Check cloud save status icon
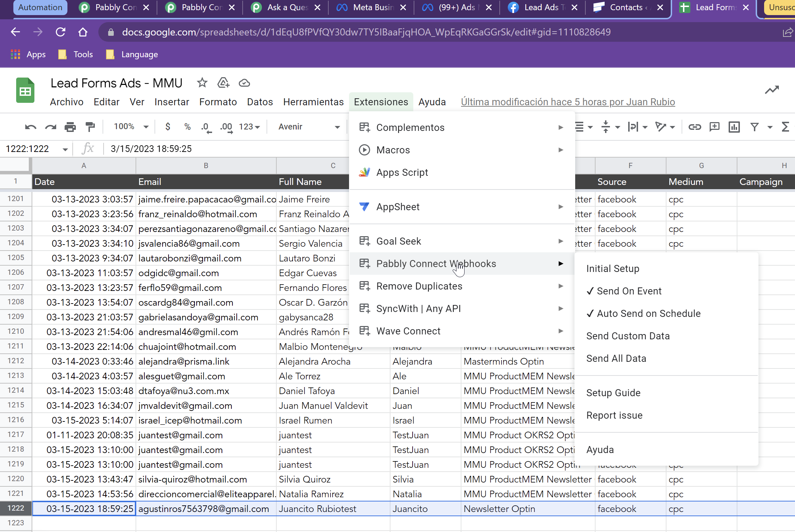The height and width of the screenshot is (532, 795). pyautogui.click(x=244, y=83)
